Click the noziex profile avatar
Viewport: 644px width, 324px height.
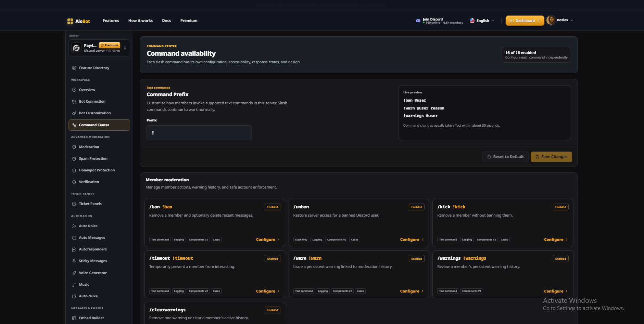[x=551, y=20]
